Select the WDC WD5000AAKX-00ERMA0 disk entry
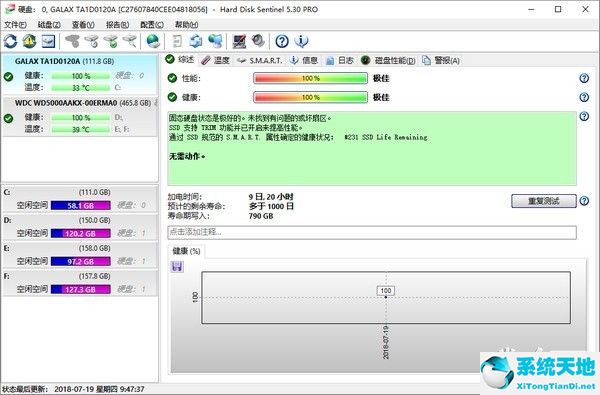Viewport: 600px width, 395px height. click(80, 116)
